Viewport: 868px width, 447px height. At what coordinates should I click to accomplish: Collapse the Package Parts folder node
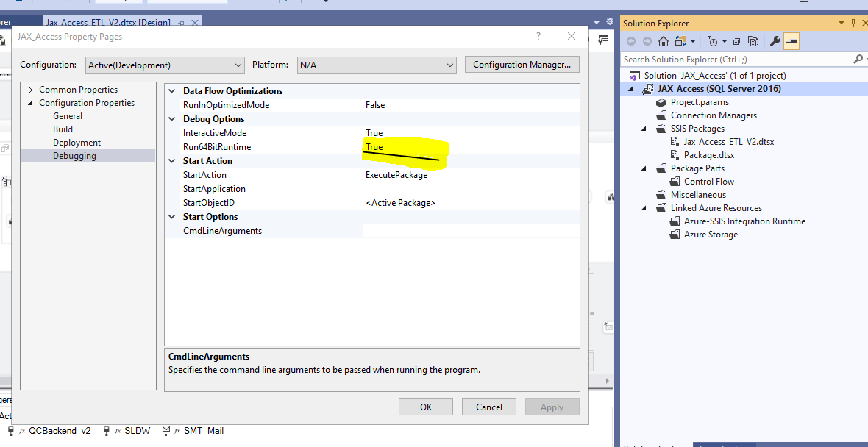[644, 169]
